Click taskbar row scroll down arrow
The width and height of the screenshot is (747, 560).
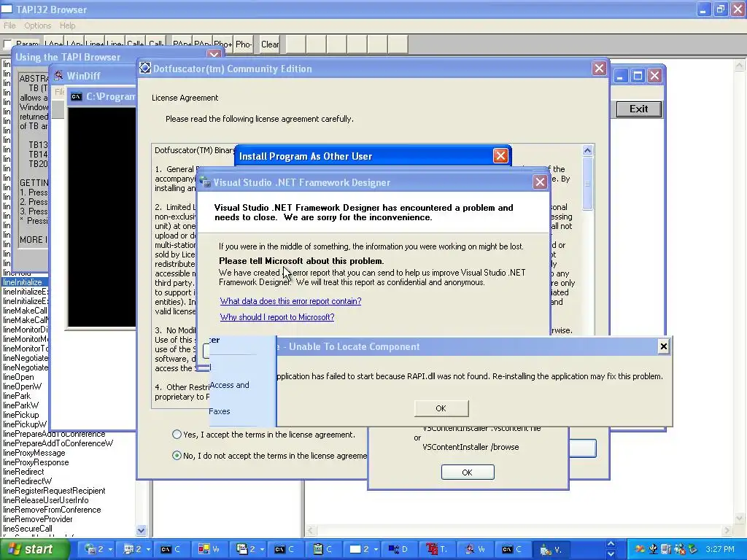tap(611, 554)
